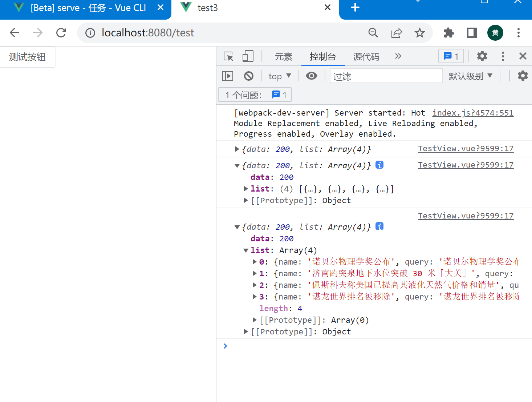The image size is (532, 402).
Task: Bookmark this page with star icon
Action: tap(419, 33)
